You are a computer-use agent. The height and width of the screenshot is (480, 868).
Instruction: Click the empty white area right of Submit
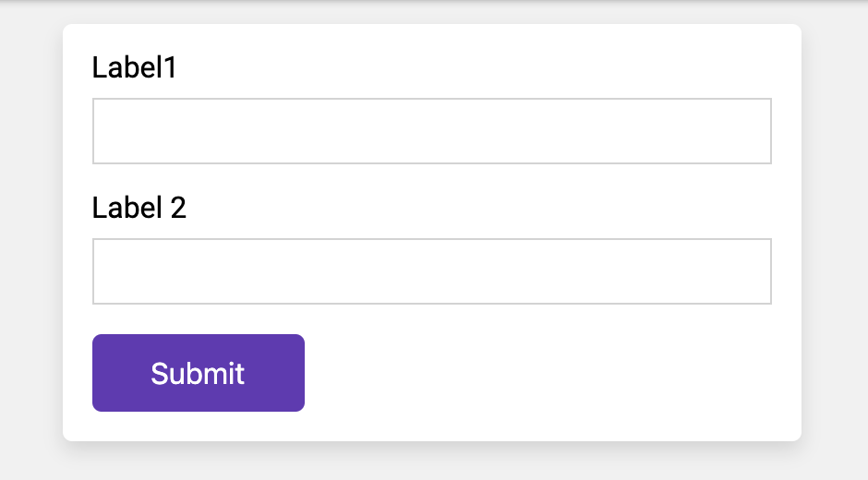tap(554, 373)
